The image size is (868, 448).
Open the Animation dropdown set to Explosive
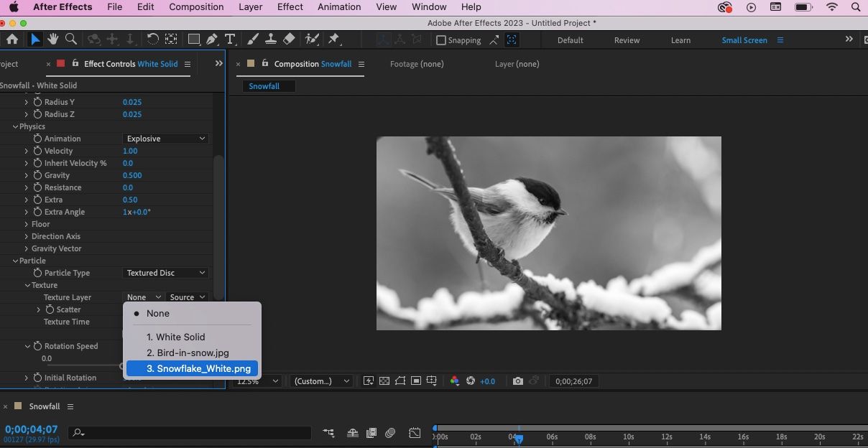pos(165,139)
